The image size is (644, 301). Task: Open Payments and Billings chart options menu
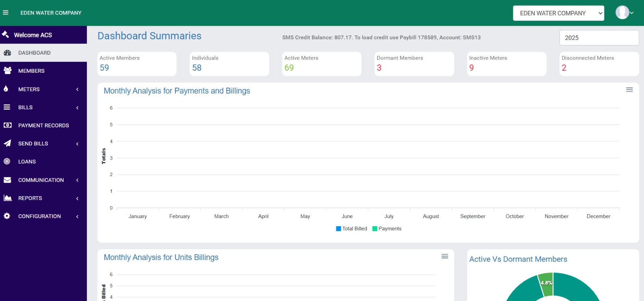pos(630,90)
